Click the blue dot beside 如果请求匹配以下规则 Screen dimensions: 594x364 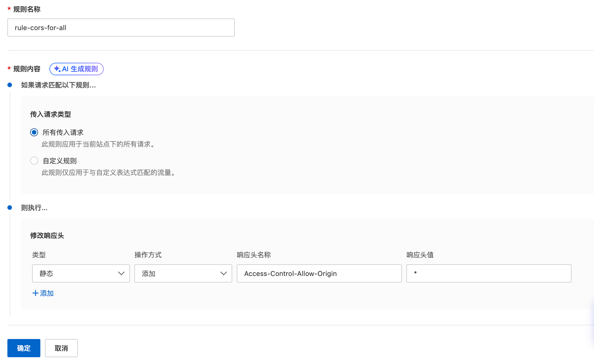pos(10,85)
